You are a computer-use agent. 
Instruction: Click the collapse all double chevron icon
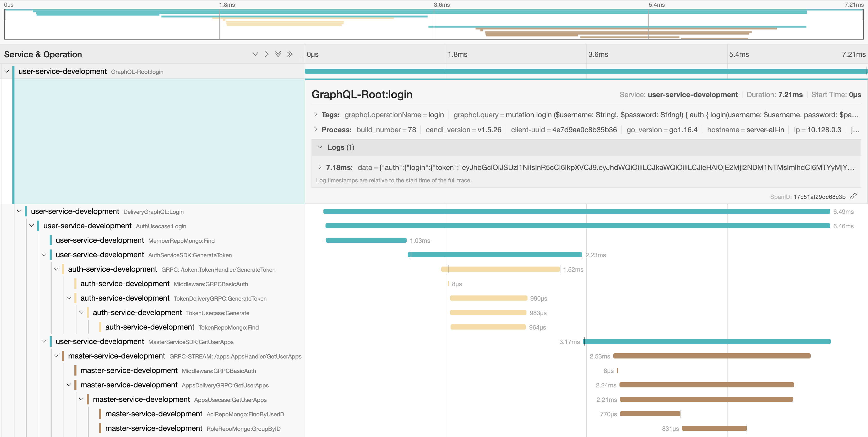[x=289, y=54]
